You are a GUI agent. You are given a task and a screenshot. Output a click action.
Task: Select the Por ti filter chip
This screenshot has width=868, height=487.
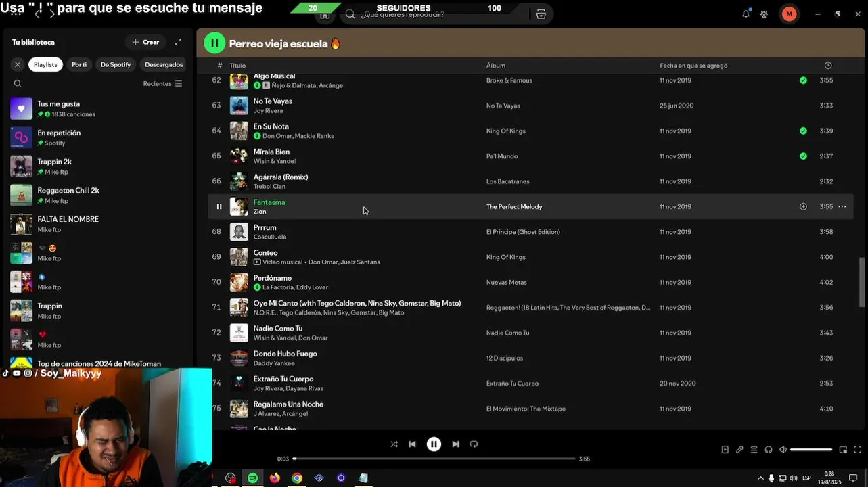(79, 64)
